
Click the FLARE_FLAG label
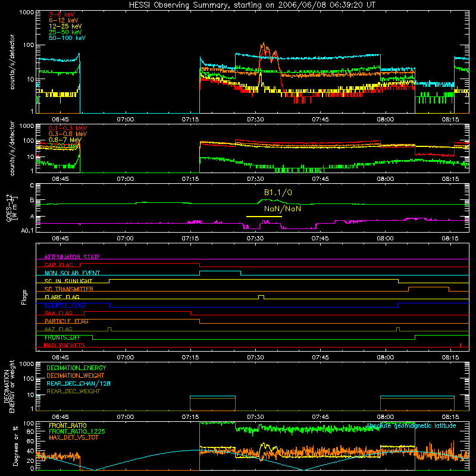click(x=62, y=297)
